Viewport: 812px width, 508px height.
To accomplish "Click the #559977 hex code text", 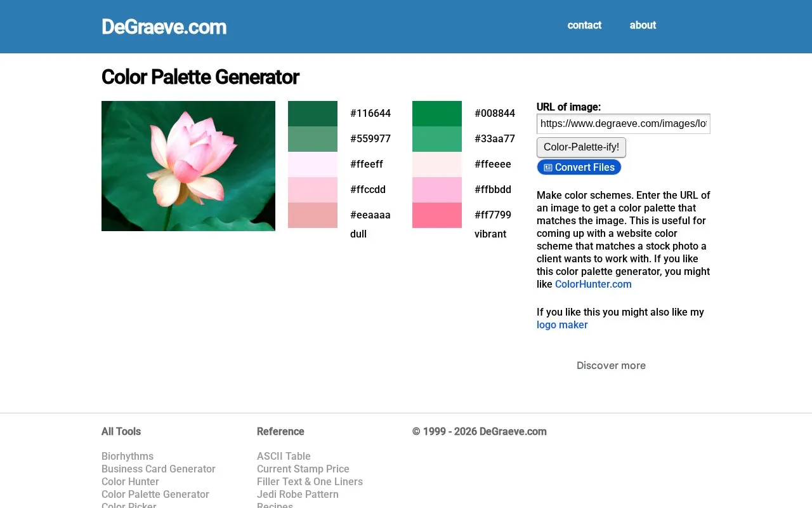I will (x=370, y=139).
